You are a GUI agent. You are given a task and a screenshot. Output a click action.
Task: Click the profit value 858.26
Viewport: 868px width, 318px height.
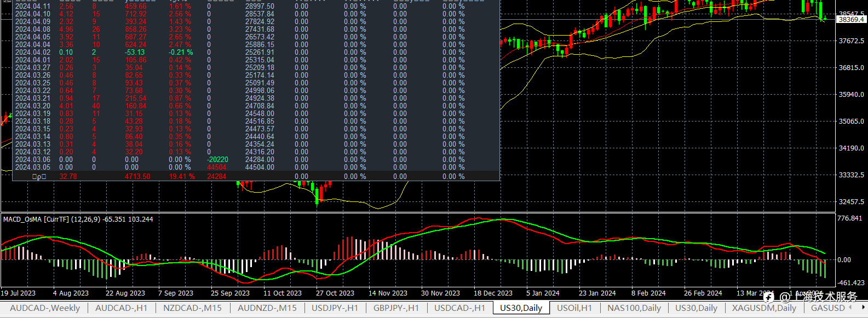pyautogui.click(x=135, y=30)
